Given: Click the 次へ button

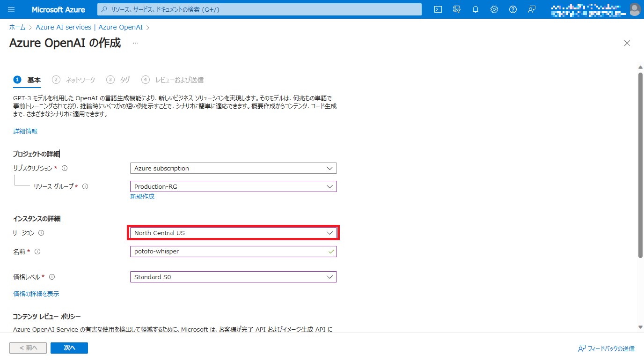Looking at the screenshot, I should [x=69, y=348].
